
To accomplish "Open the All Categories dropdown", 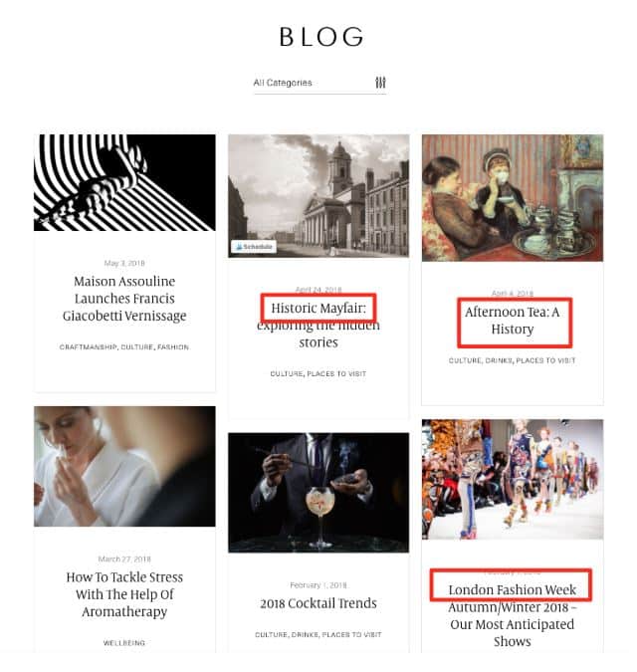I will (x=320, y=84).
